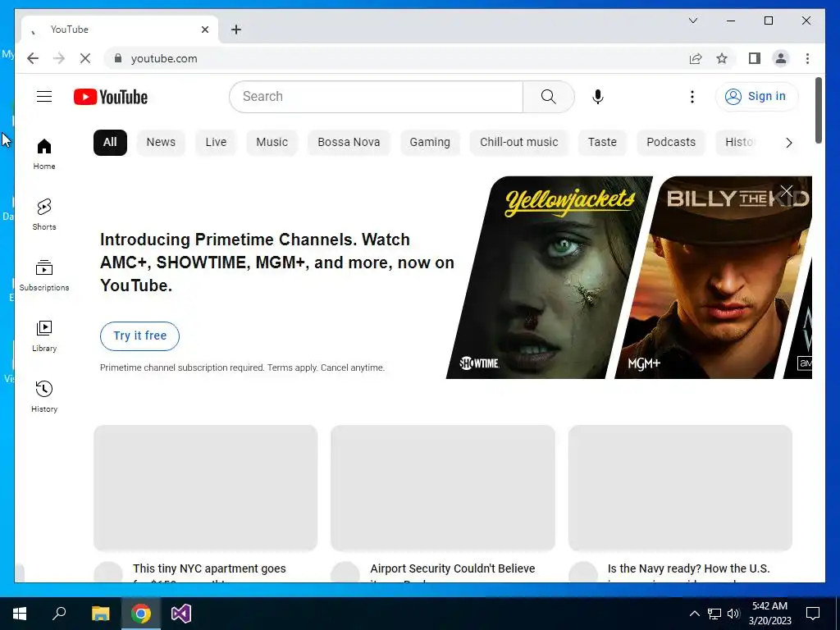Click the browser forward arrow
Screen dimensions: 840x630
point(59,58)
